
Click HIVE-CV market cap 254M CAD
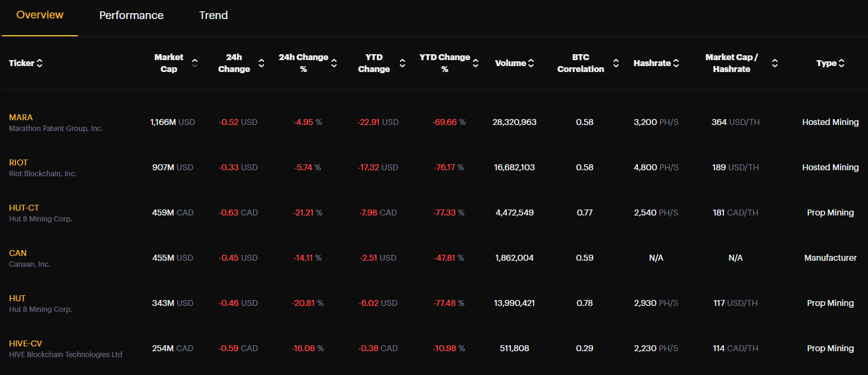tap(173, 348)
